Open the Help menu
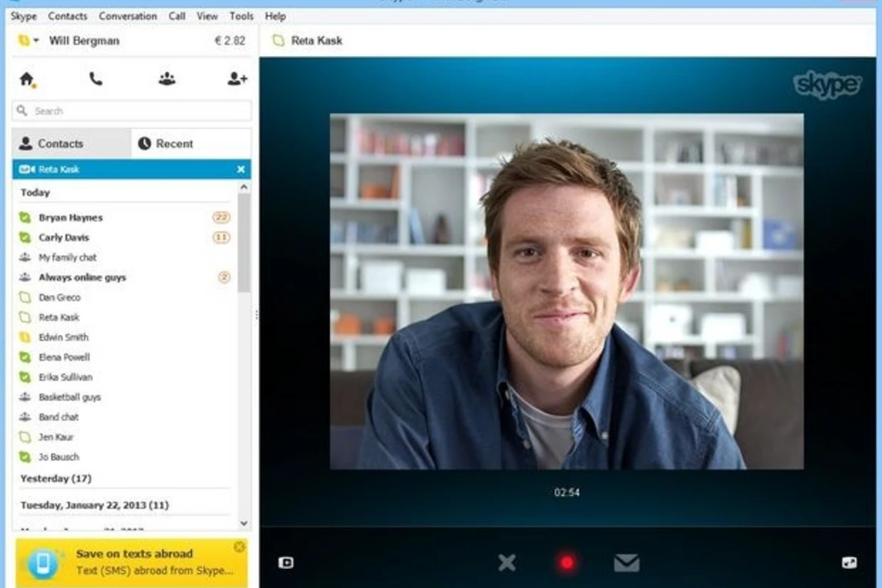 (276, 16)
